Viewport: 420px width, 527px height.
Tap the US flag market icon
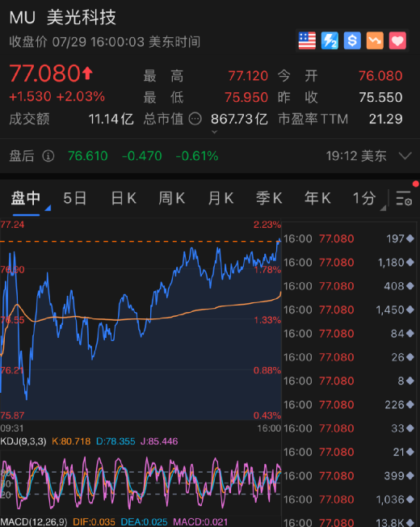[307, 40]
